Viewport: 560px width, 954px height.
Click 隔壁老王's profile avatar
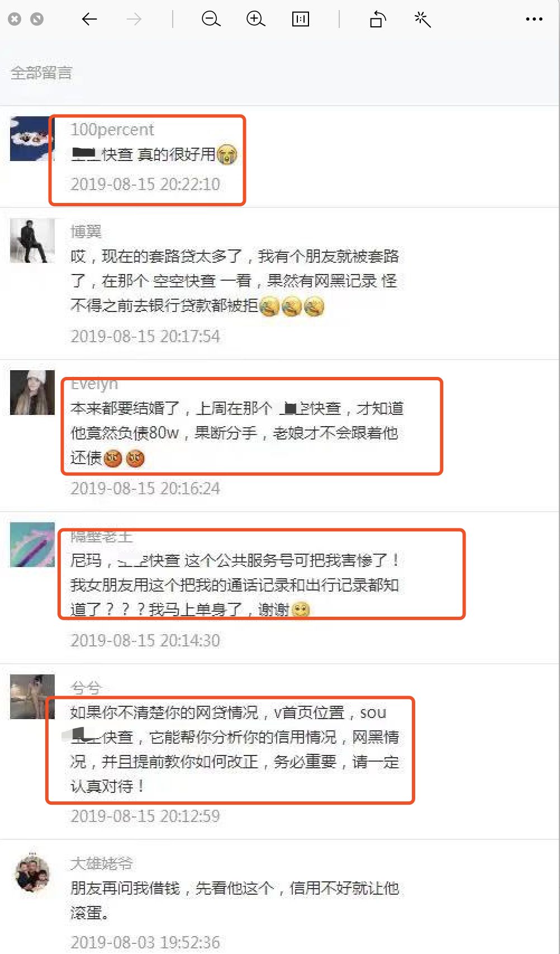click(x=32, y=545)
